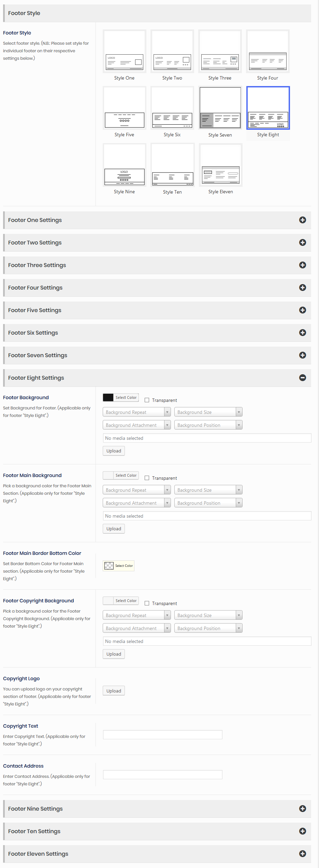Open Background Size dropdown in Footer Copyright Background
This screenshot has width=319, height=868.
pos(208,615)
